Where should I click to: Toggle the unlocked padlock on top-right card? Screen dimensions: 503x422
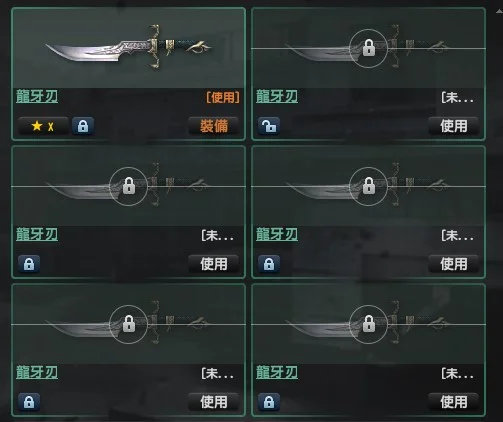pyautogui.click(x=269, y=126)
